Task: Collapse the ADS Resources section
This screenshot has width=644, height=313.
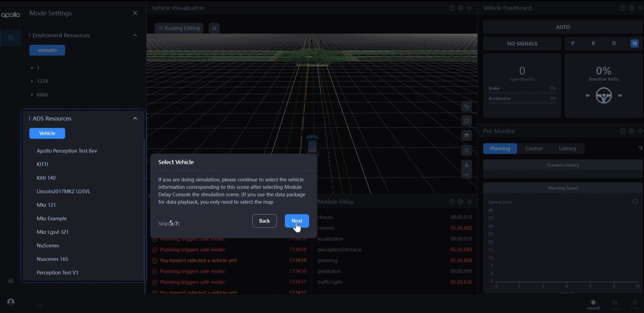Action: pos(135,119)
